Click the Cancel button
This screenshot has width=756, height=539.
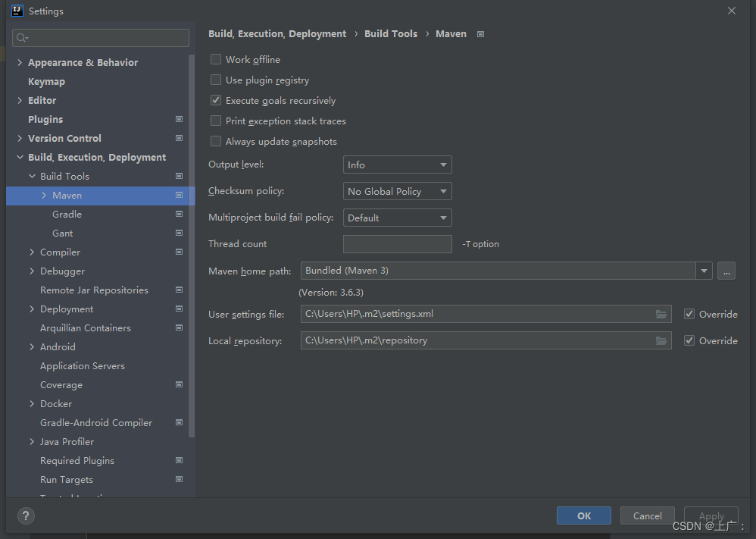pyautogui.click(x=648, y=515)
